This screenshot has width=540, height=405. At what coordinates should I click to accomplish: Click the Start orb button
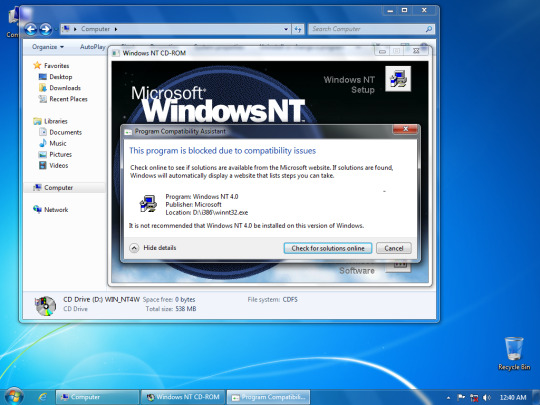[14, 396]
